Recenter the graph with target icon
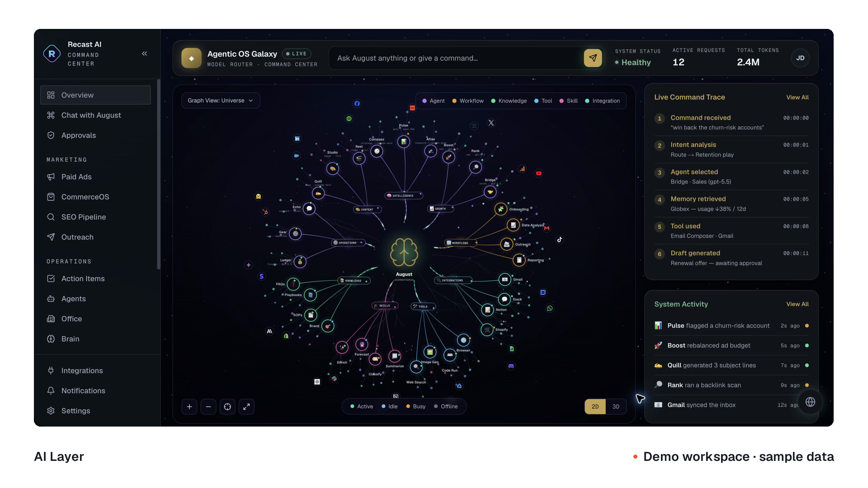This screenshot has height=488, width=868. click(x=227, y=407)
